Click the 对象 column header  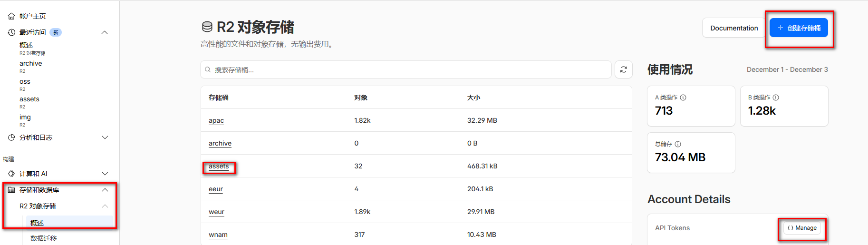[x=361, y=98]
